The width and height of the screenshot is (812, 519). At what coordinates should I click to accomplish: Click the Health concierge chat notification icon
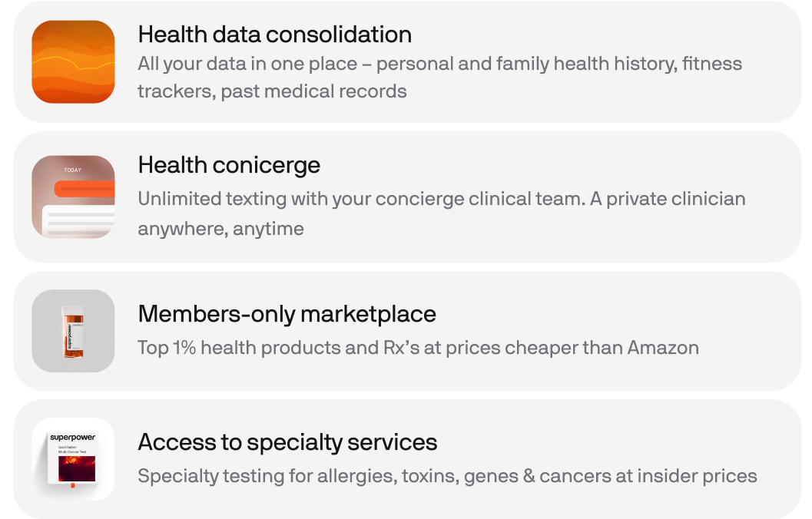click(73, 197)
